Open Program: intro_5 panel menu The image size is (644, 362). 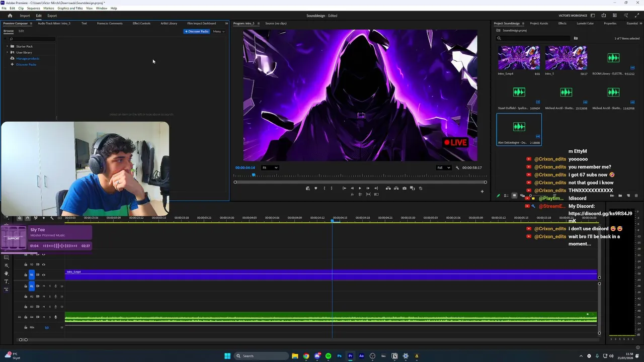click(x=259, y=23)
